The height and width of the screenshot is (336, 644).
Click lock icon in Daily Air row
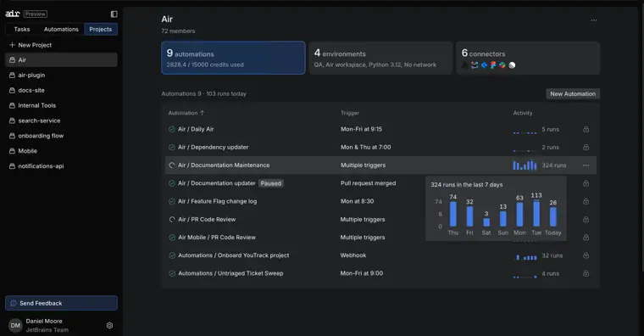tap(586, 129)
